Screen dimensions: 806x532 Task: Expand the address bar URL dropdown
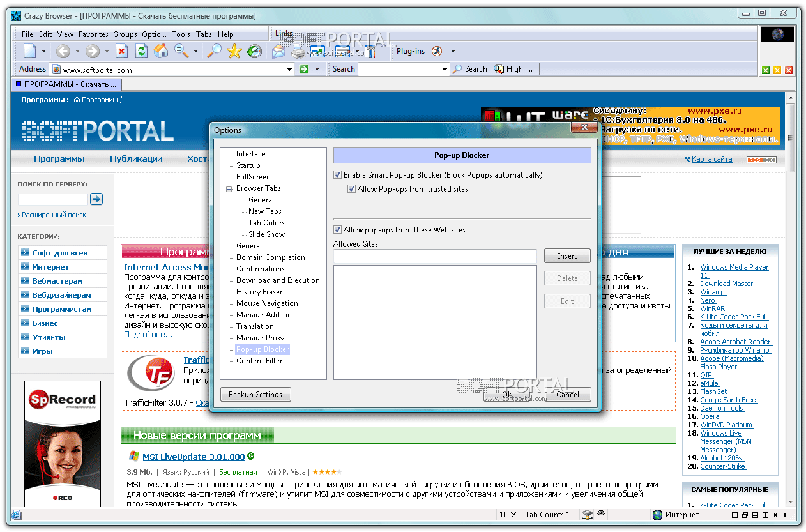pyautogui.click(x=288, y=69)
